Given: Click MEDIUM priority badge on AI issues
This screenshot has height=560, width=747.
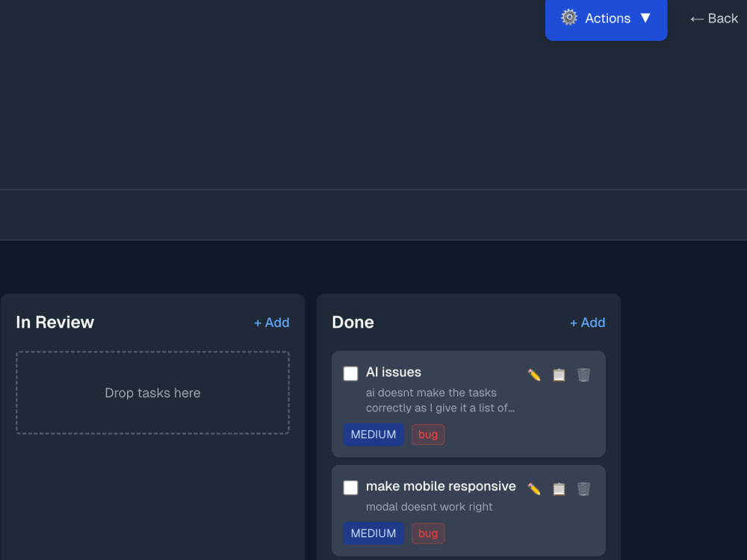Looking at the screenshot, I should 373,435.
